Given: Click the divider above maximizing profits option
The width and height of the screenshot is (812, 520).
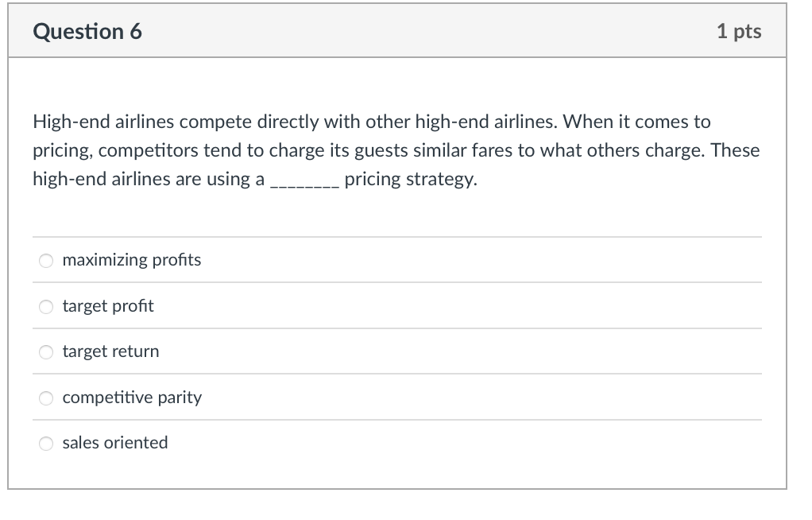Looking at the screenshot, I should coord(396,237).
